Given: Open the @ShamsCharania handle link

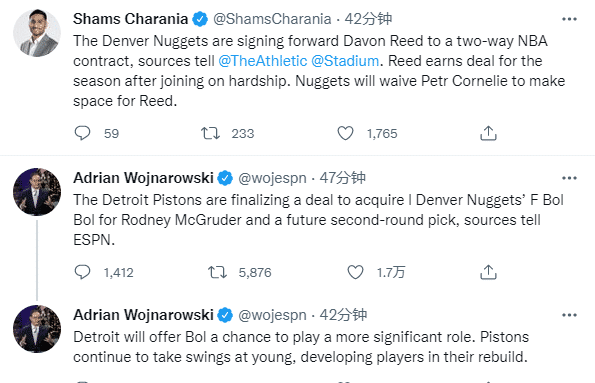Looking at the screenshot, I should tap(272, 19).
